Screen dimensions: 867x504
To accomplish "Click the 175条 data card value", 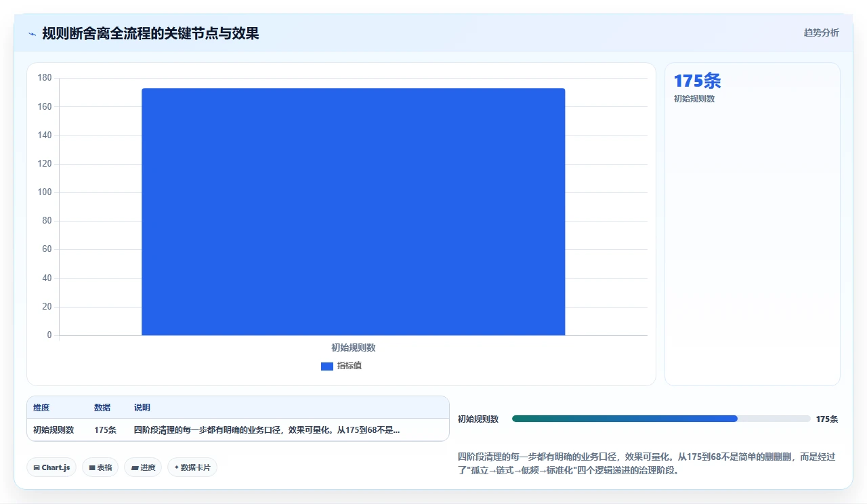I will (x=697, y=81).
